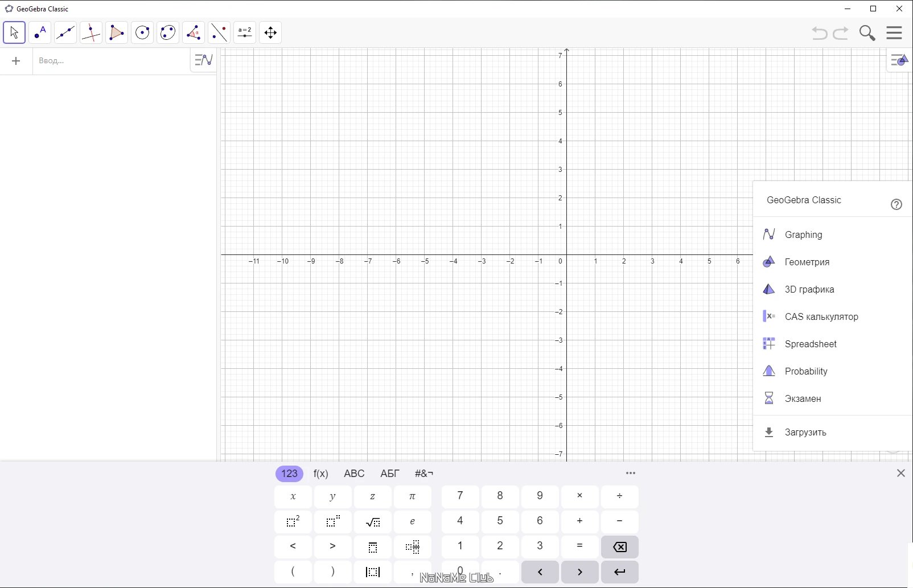Select the Reflect about Line tool
913x588 pixels.
coord(219,32)
